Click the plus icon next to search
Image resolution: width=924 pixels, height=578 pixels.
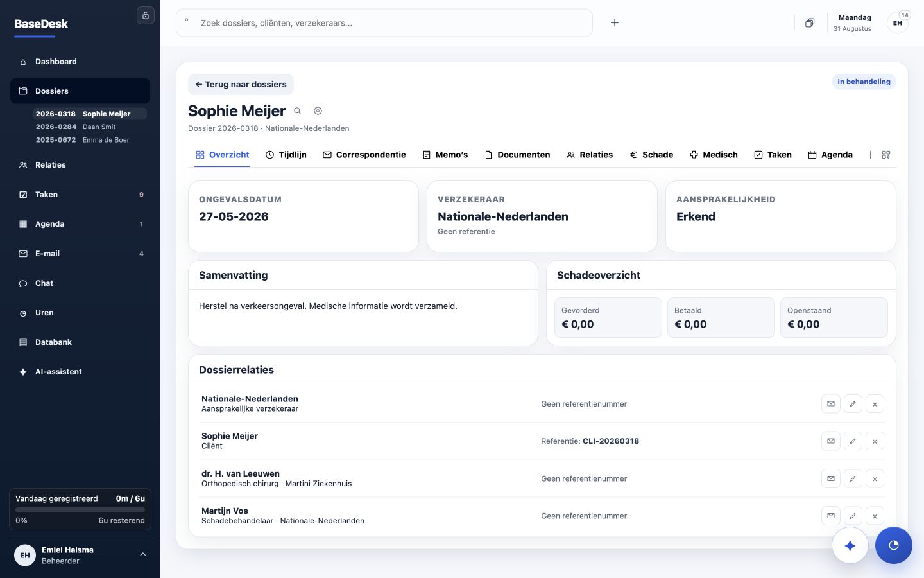[614, 23]
